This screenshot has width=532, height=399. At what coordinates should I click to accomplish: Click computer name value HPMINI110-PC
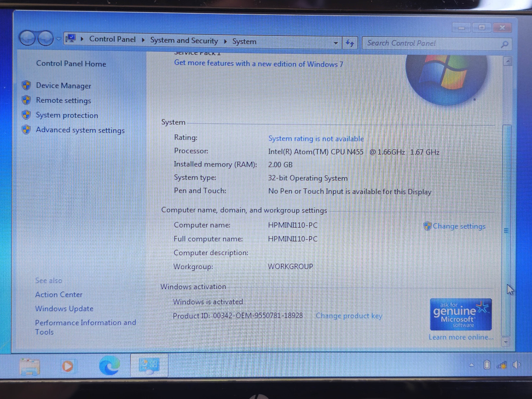[x=293, y=225]
